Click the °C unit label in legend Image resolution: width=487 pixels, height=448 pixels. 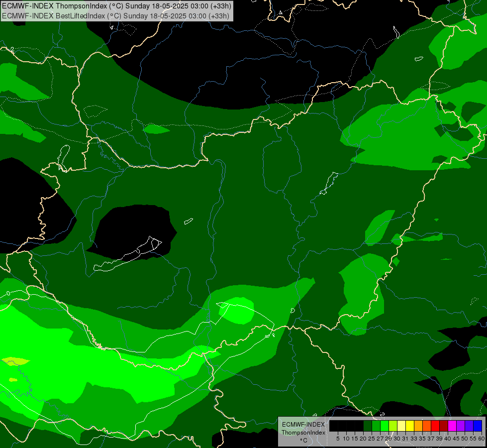coord(304,441)
